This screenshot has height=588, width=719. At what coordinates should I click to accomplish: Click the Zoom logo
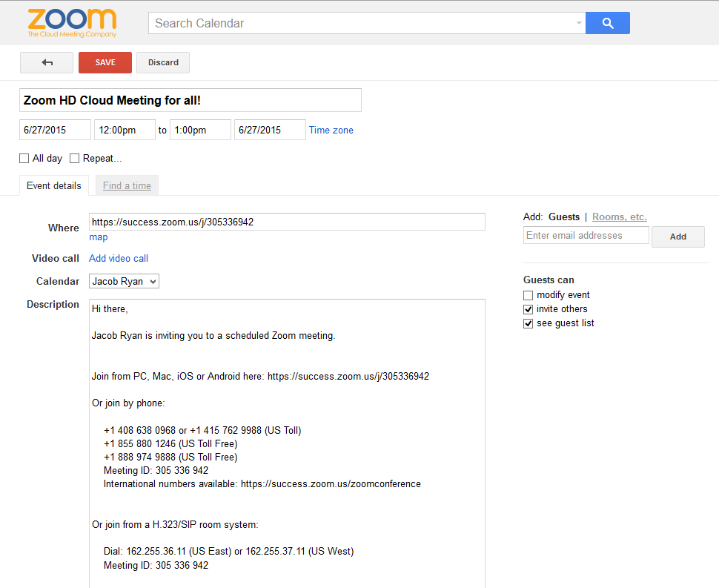(x=71, y=23)
